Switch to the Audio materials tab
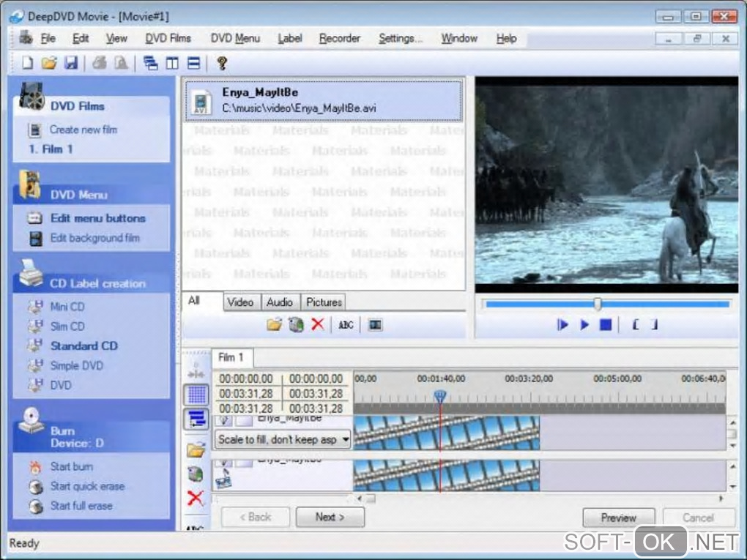The image size is (747, 560). click(280, 302)
